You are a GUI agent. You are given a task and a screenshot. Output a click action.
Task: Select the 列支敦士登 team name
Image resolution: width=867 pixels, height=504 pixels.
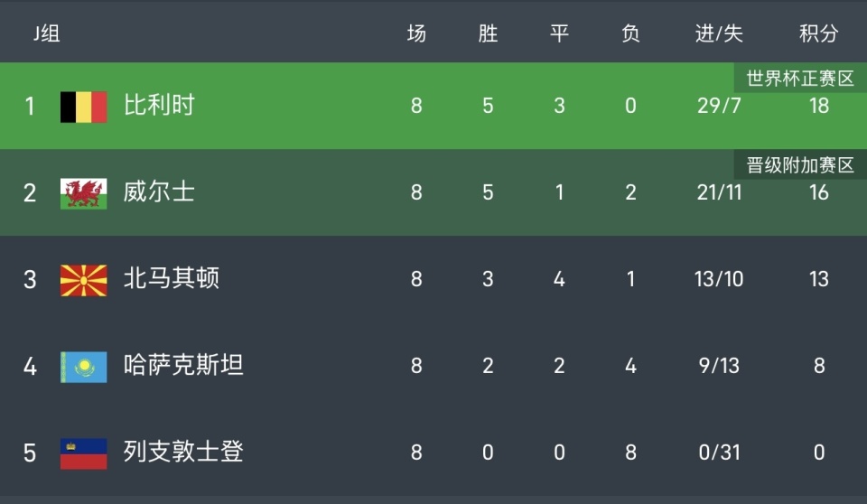183,453
